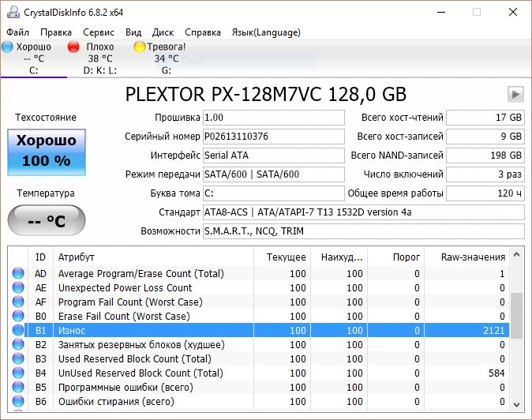Click the ID column header
The image size is (532, 420).
tap(40, 257)
